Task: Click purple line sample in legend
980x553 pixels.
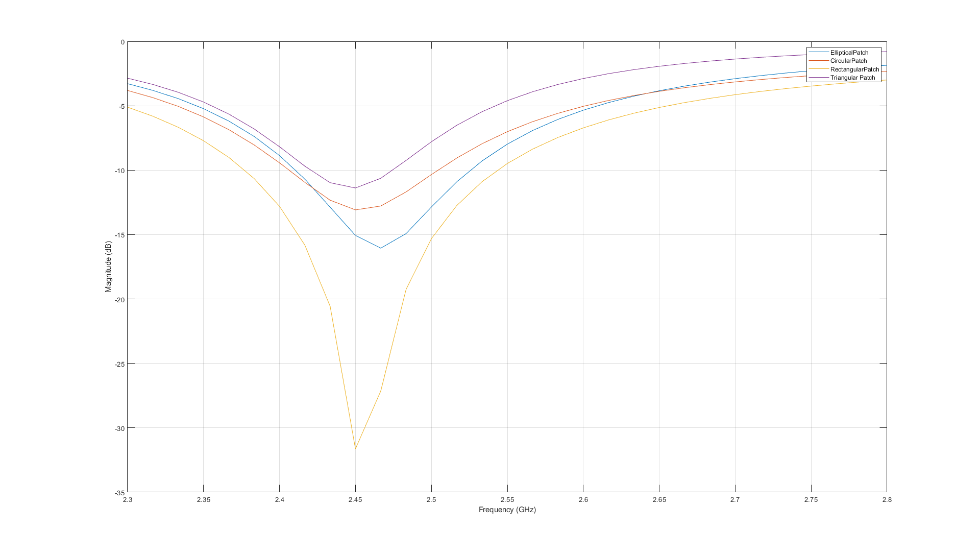Action: tap(818, 78)
